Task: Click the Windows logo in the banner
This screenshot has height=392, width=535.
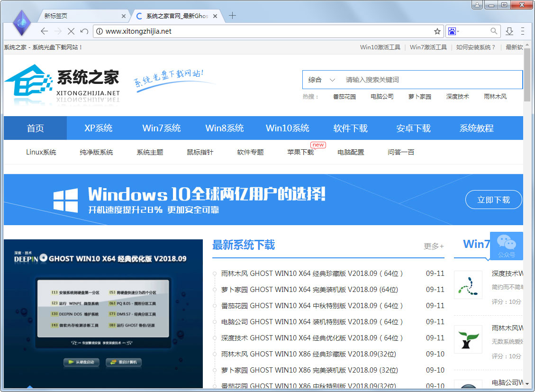Action: coord(65,200)
